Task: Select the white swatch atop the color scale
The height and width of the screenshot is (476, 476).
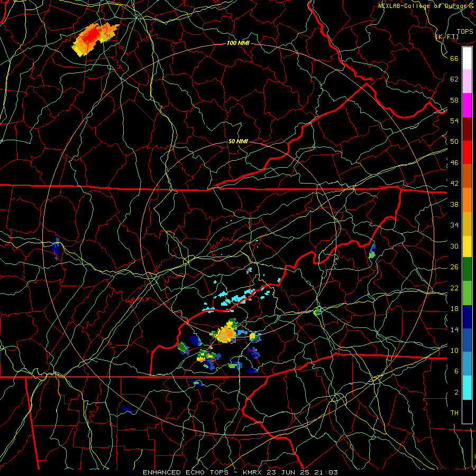Action: [x=467, y=58]
